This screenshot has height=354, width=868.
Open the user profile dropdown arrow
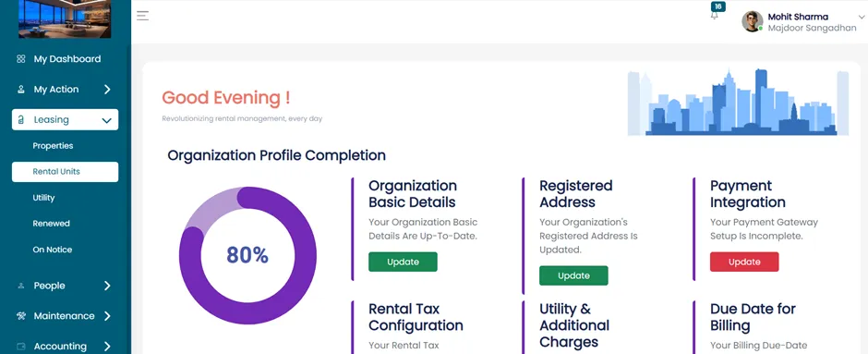(861, 18)
